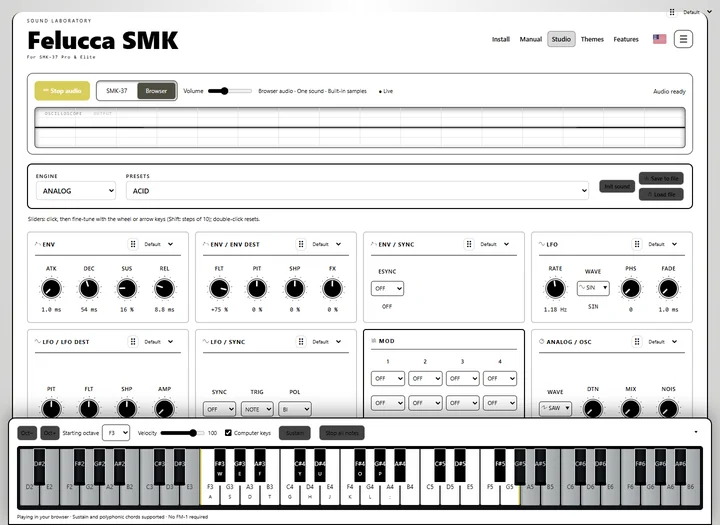The image size is (720, 525).
Task: Open the POL dropdown showing BI
Action: click(x=295, y=409)
